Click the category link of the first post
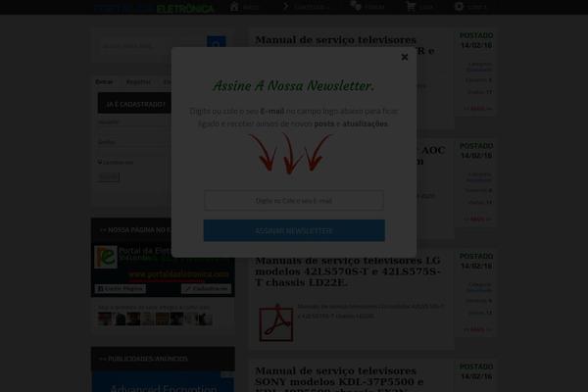The image size is (588, 392). (479, 70)
